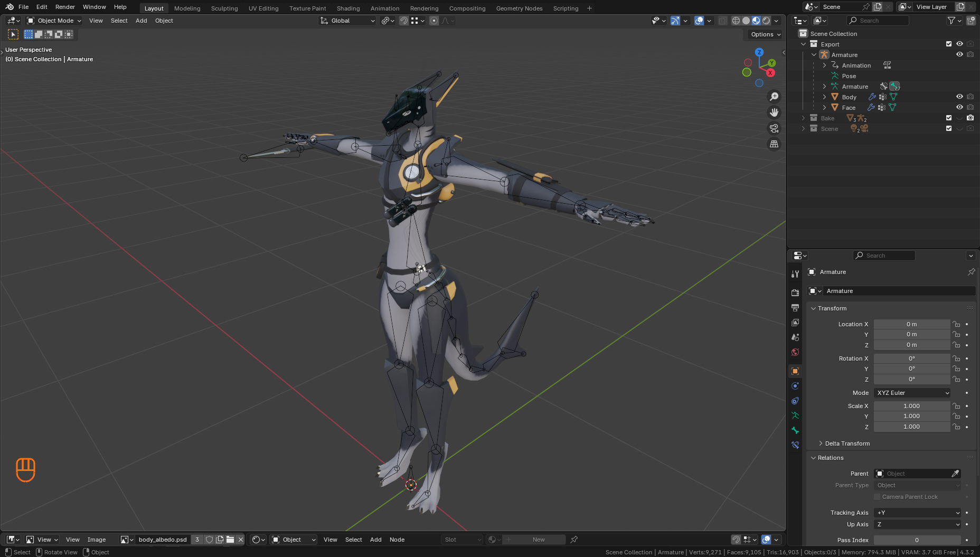This screenshot has width=980, height=557.
Task: Switch viewport to Rendered shading sphere icon
Action: pos(766,21)
